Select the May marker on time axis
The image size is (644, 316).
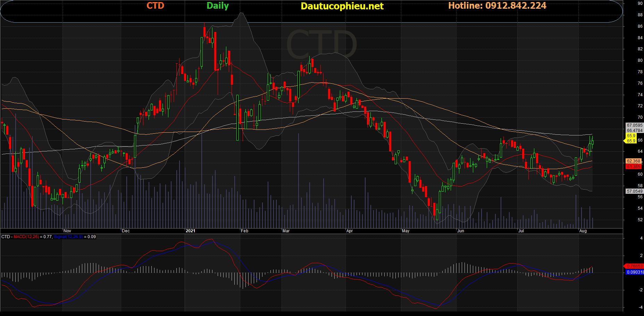405,231
